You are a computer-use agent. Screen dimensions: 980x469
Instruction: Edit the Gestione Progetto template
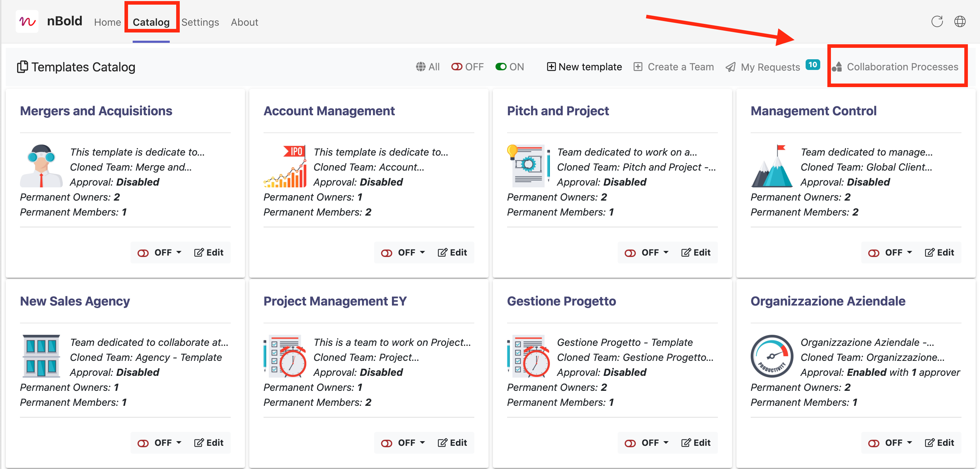click(x=696, y=443)
